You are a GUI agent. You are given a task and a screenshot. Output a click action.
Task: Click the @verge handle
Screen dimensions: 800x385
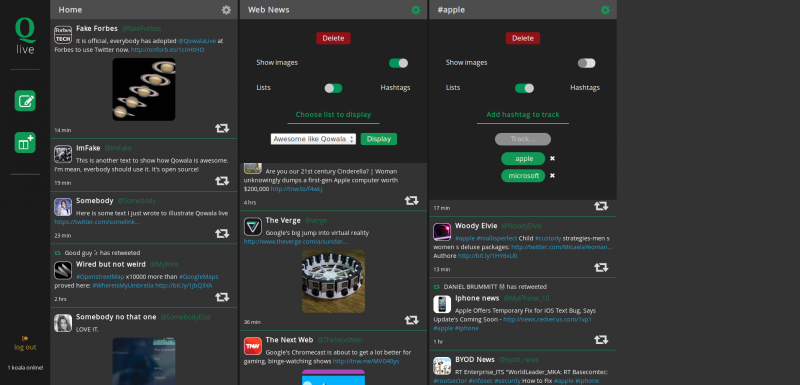coord(316,220)
